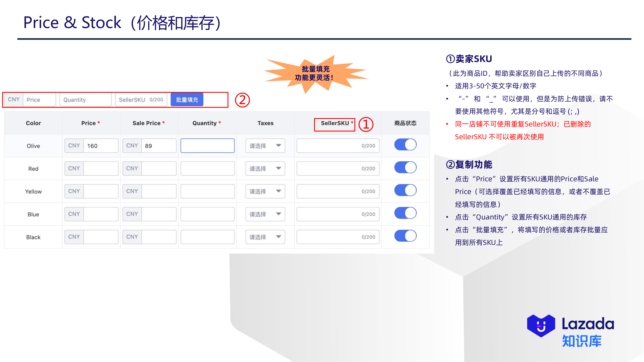Click the empty Olive quantity box
644x362 pixels.
207,146
